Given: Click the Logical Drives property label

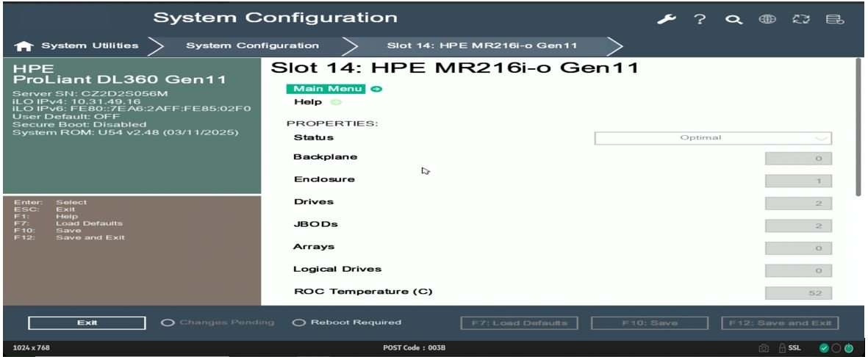Looking at the screenshot, I should click(337, 269).
